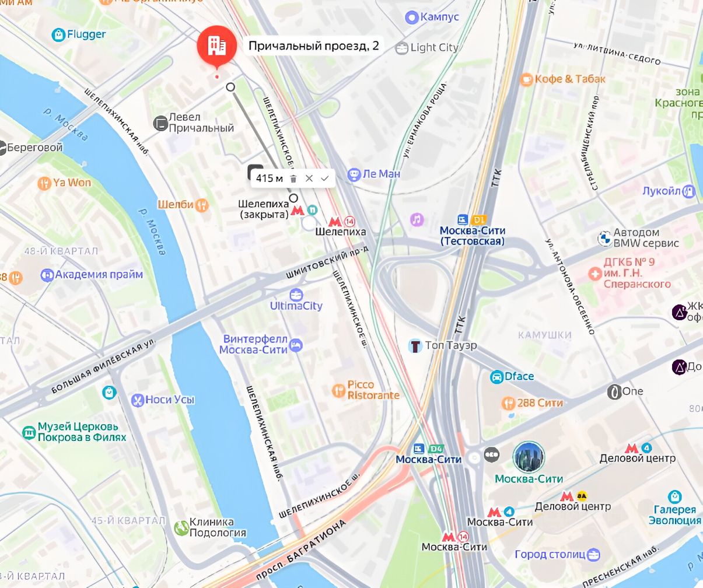Select the ruler end point above Шелепиха
The image size is (703, 588).
tap(294, 198)
